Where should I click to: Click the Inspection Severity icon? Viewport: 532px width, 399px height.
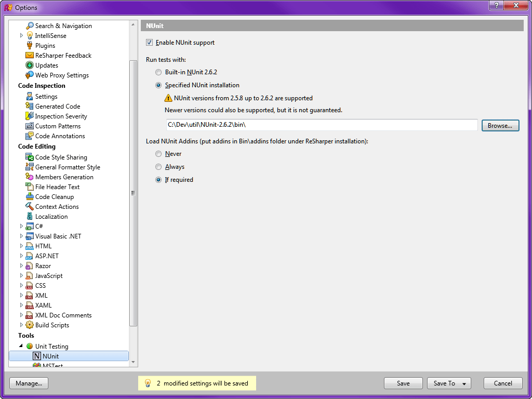[30, 116]
